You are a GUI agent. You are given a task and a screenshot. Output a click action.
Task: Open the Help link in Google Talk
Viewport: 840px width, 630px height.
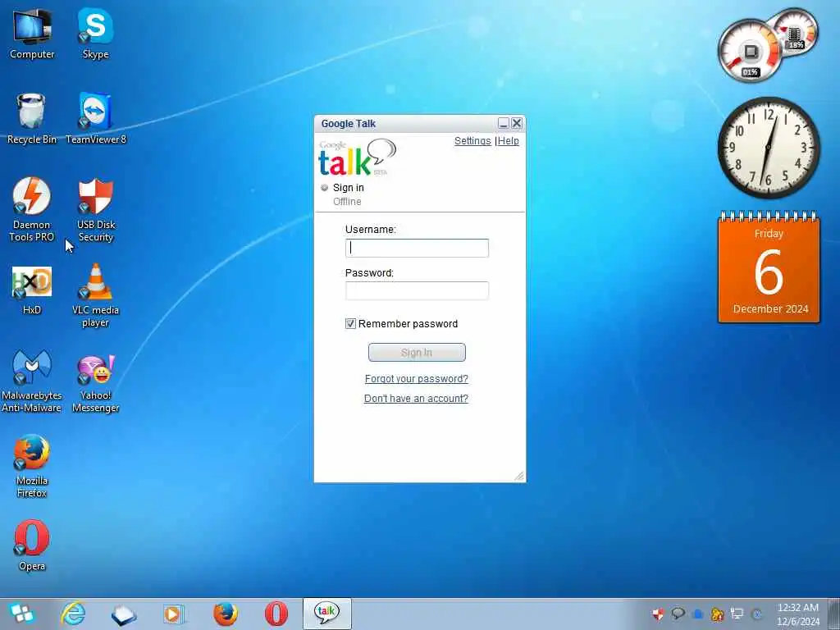click(x=509, y=141)
